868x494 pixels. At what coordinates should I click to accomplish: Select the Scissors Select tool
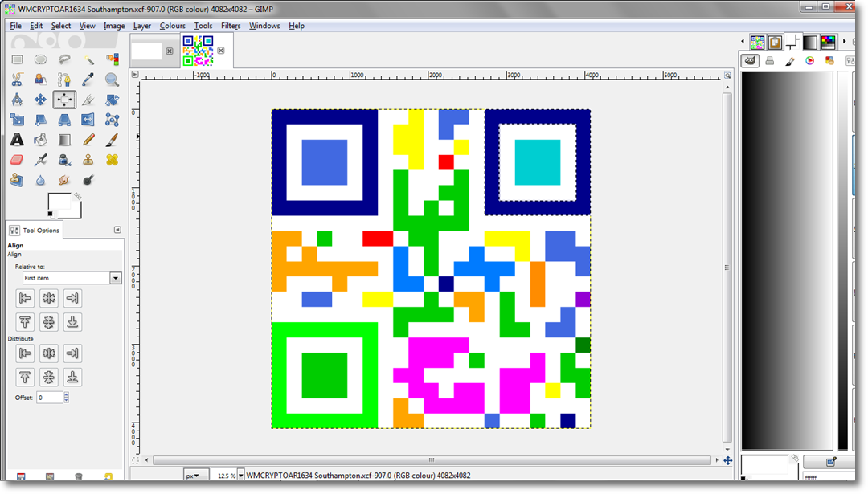click(17, 80)
